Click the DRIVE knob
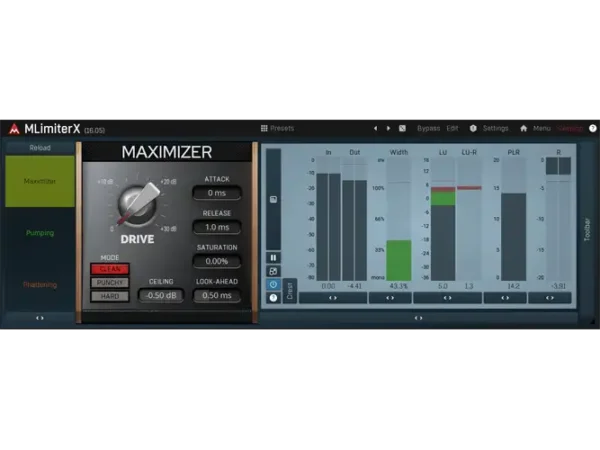 point(137,204)
